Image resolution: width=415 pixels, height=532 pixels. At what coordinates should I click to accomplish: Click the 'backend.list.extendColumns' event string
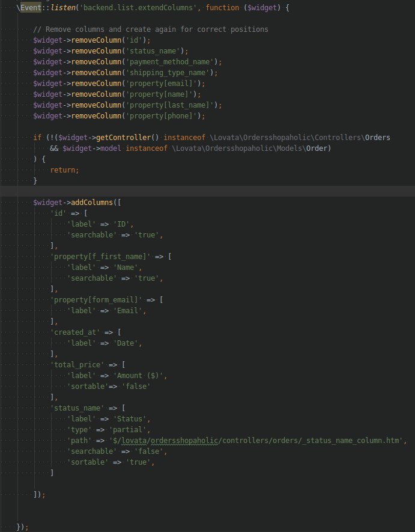(x=138, y=7)
